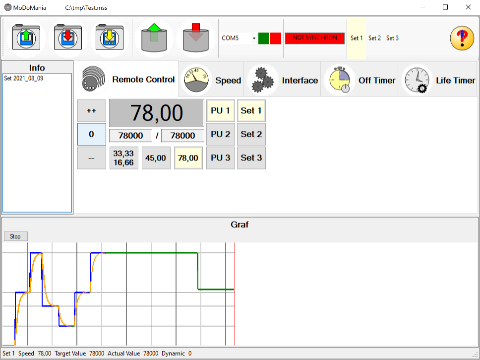Select Set 3 in the top toolbar

[x=392, y=38]
